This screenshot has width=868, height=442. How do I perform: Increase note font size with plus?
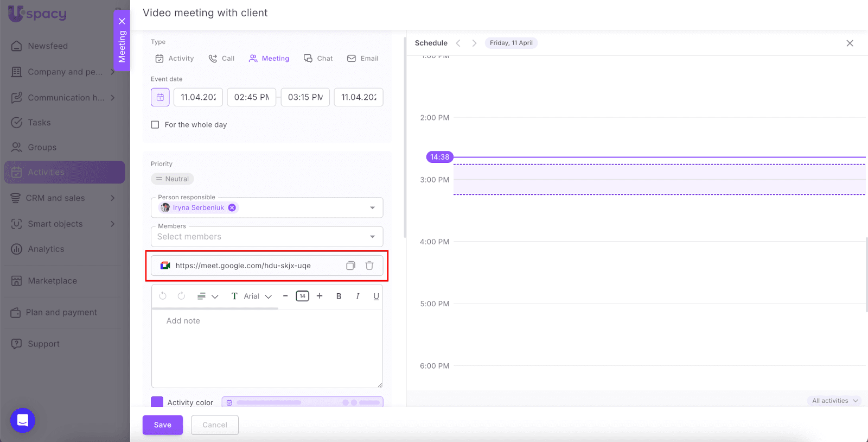tap(320, 296)
